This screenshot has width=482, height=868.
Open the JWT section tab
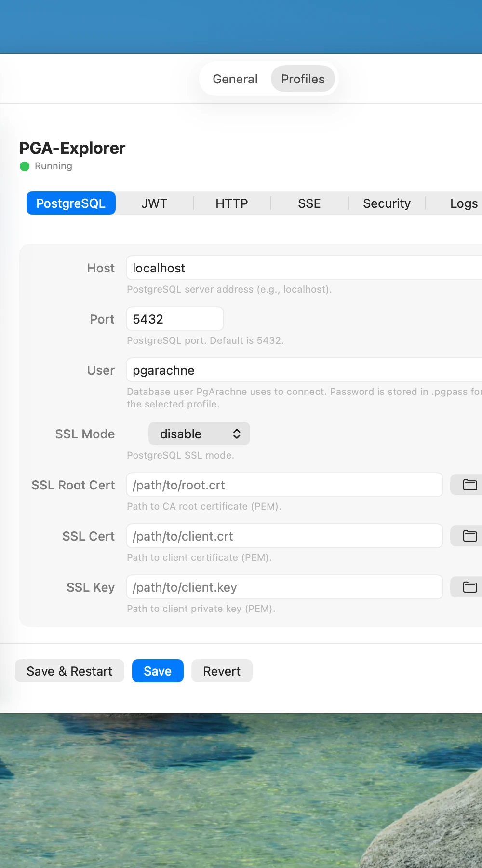(x=154, y=203)
